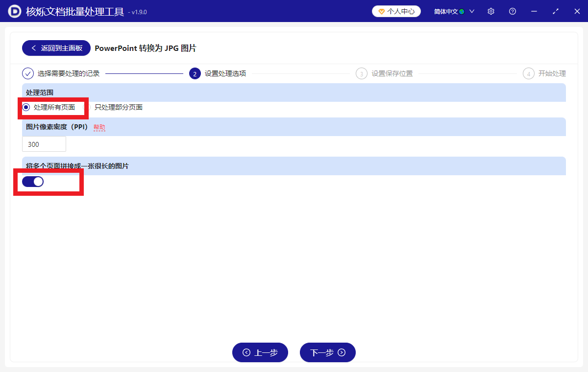Click the 下一步 button
This screenshot has height=372, width=588.
[327, 352]
